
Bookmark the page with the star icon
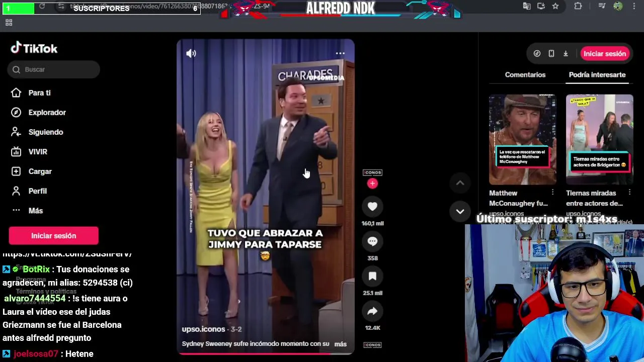pos(555,6)
